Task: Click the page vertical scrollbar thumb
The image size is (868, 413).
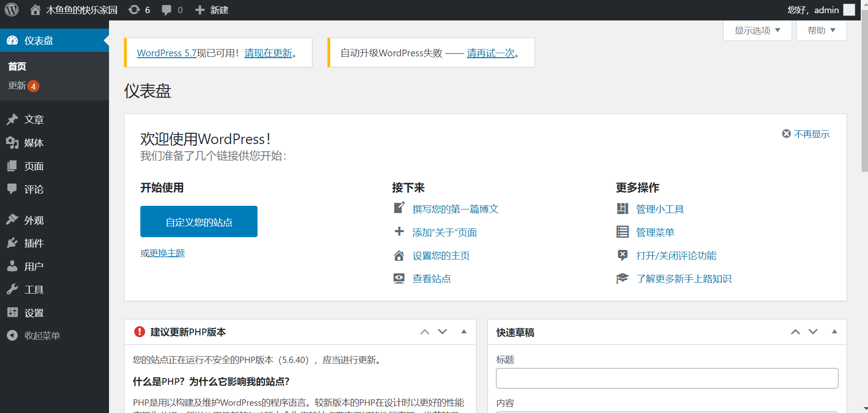Action: tap(864, 91)
